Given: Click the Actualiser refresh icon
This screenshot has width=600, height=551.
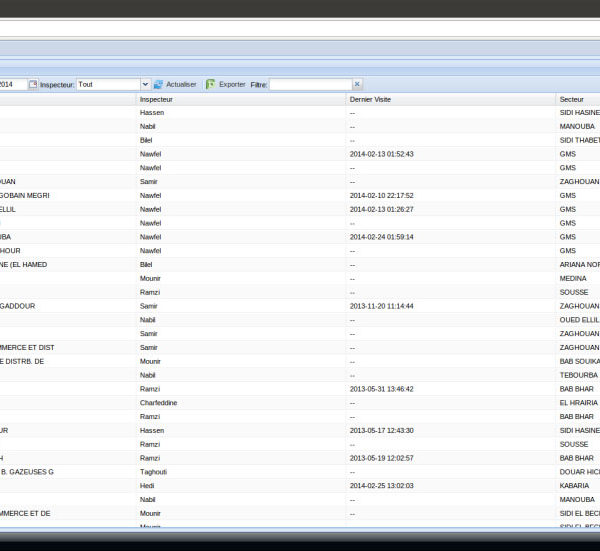Looking at the screenshot, I should 158,85.
